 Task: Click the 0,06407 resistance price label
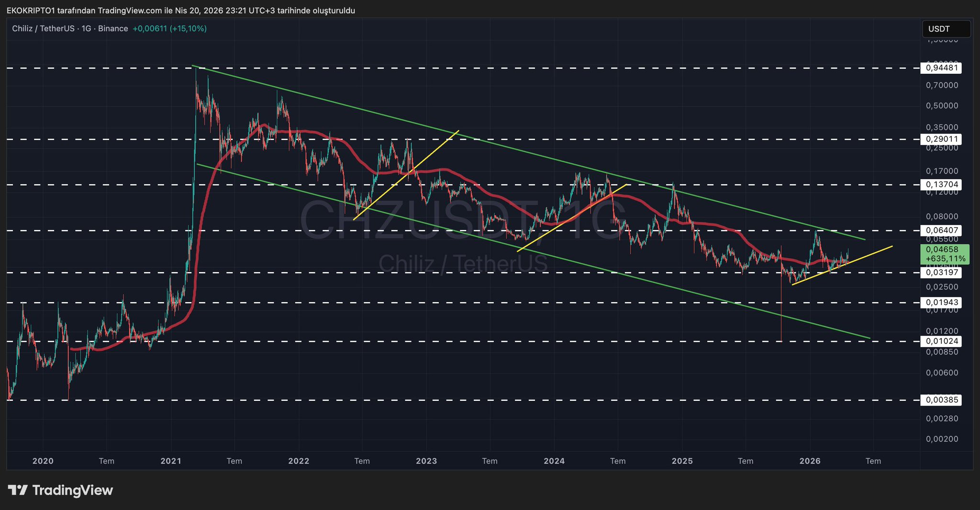941,230
